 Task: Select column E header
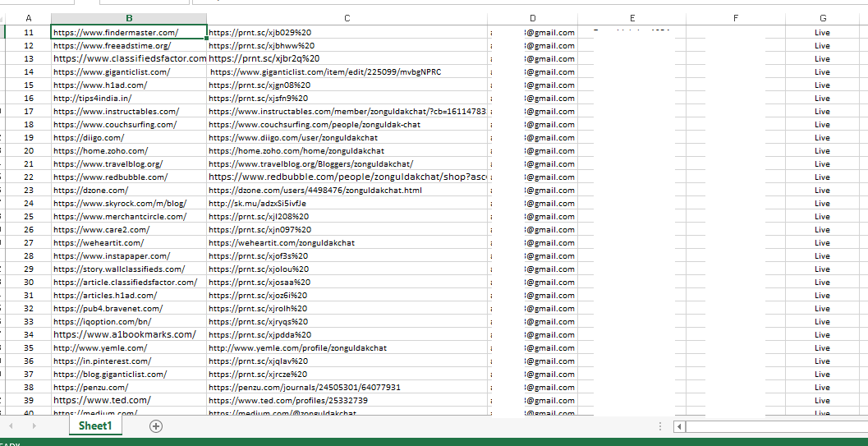(631, 18)
